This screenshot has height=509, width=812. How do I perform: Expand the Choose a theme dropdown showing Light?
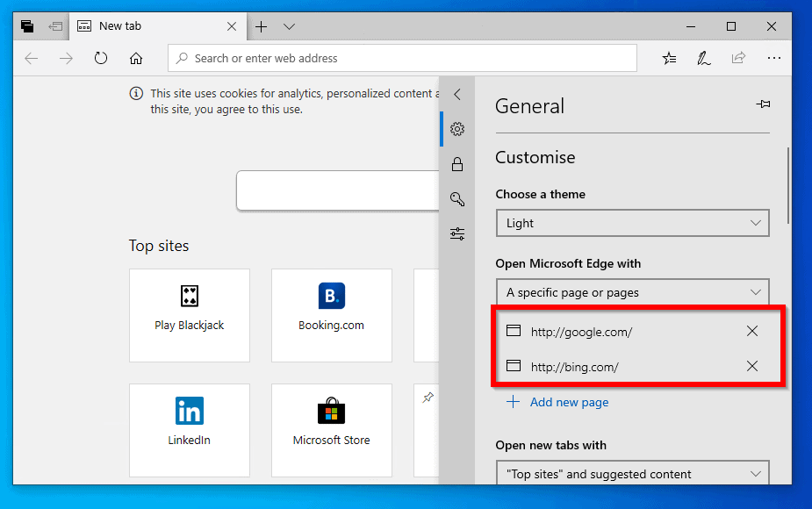(632, 223)
